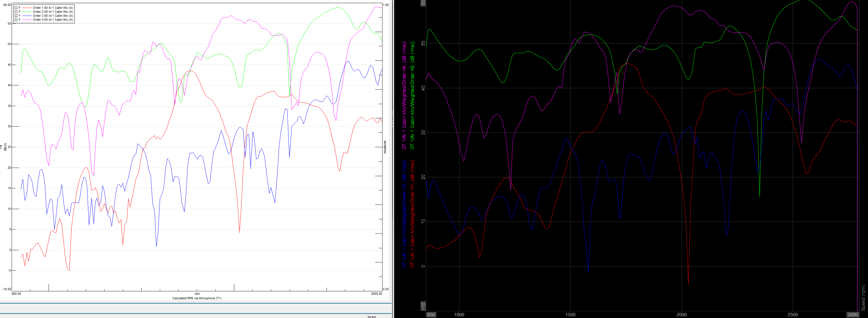Click the 'Speed (rpm)' axis label on dark chart
Screen dimensions: 868x318
point(864,298)
